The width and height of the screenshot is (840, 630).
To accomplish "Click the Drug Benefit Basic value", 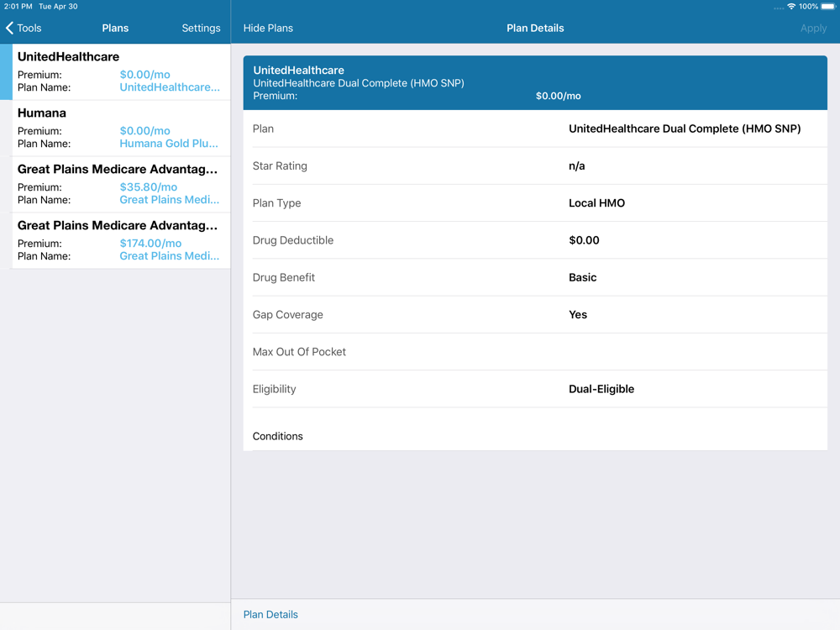I will (582, 277).
